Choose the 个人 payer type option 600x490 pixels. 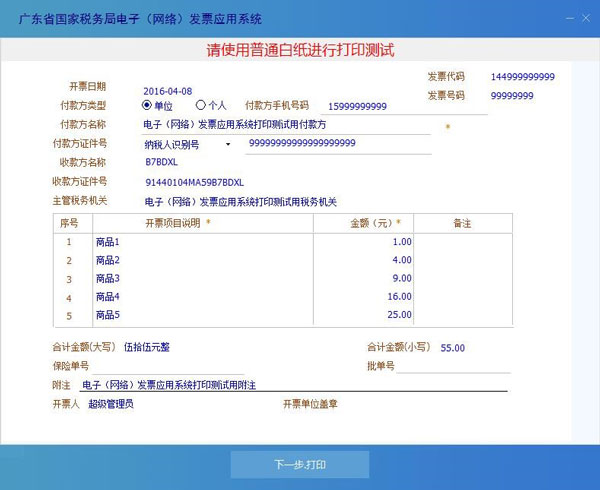pyautogui.click(x=200, y=105)
